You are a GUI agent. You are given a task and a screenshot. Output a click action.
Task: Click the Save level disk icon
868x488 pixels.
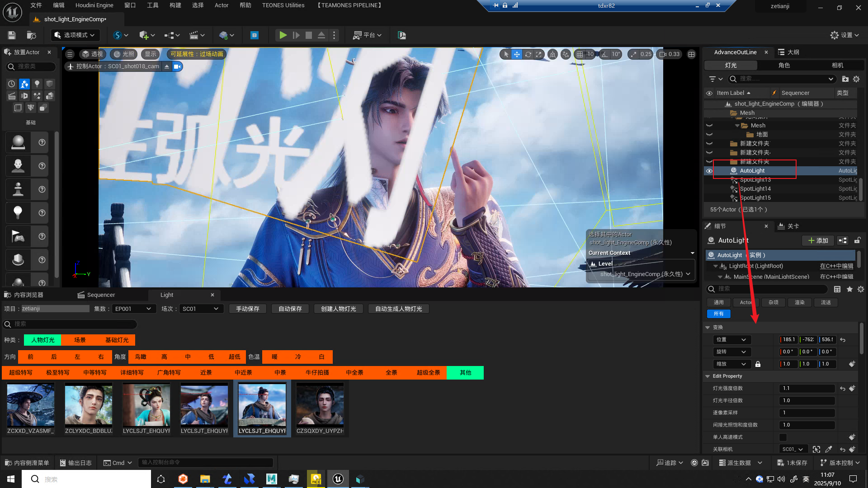point(12,35)
